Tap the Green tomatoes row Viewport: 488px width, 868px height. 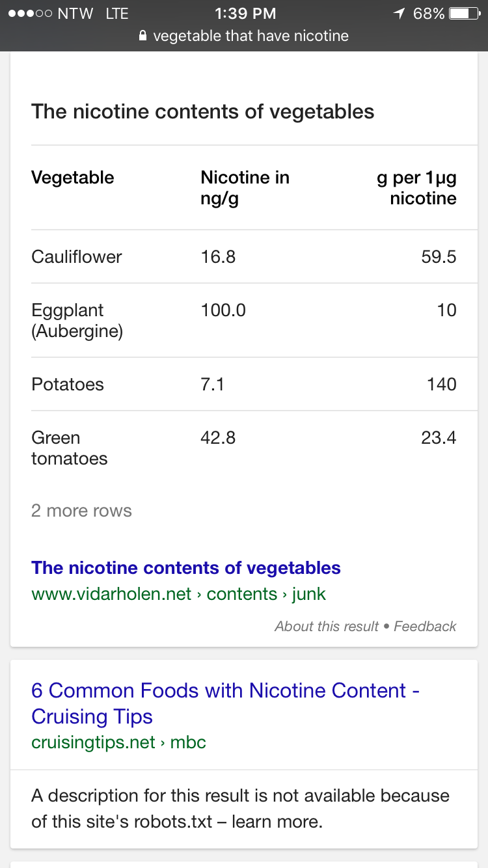[x=244, y=448]
